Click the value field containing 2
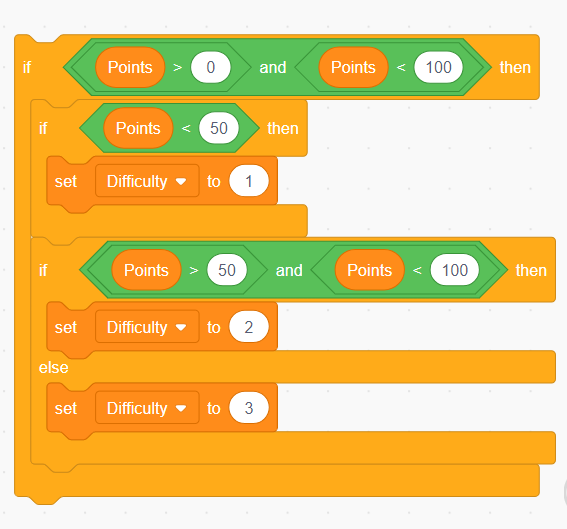The image size is (567, 529). click(249, 327)
